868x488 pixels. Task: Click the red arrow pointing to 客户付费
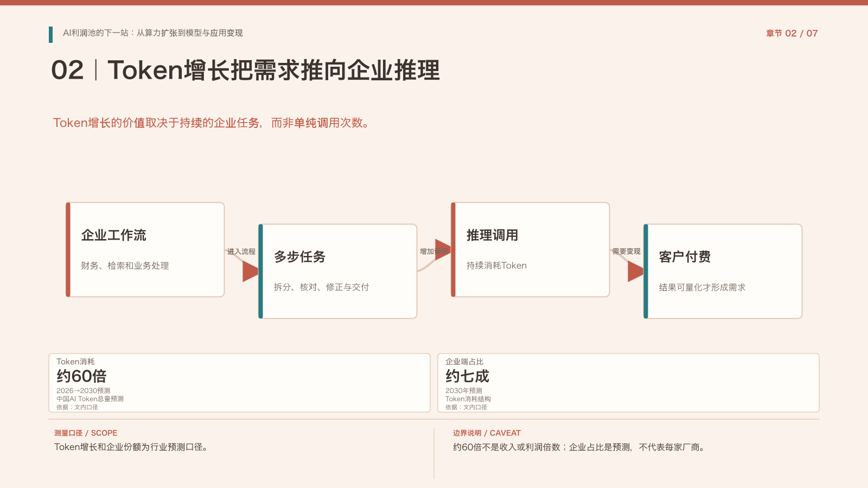pyautogui.click(x=635, y=271)
